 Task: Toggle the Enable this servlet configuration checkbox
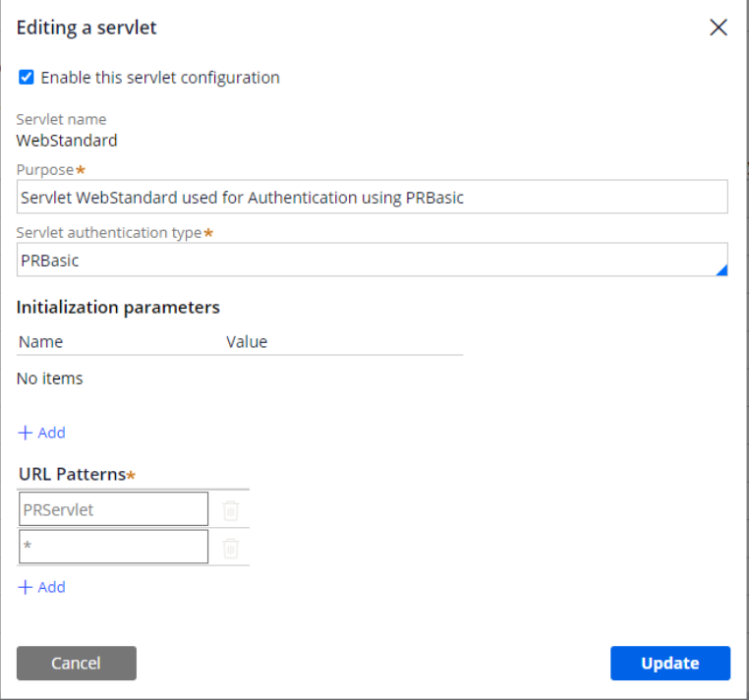(x=27, y=78)
